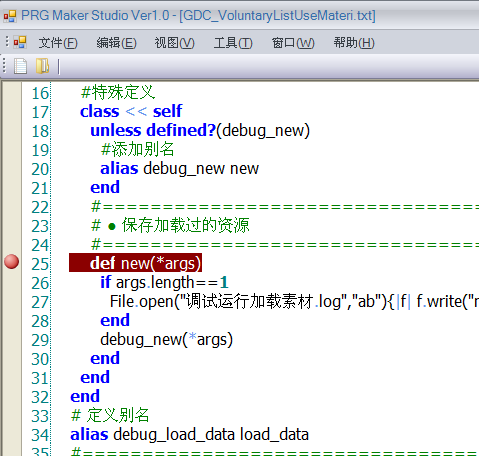Viewport: 479px width, 456px height.
Task: Click the comment #添加别名
Action: [137, 149]
